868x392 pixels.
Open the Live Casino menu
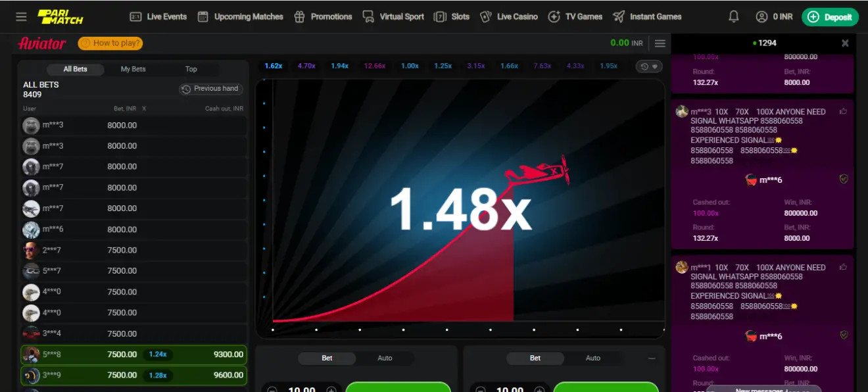coord(509,16)
